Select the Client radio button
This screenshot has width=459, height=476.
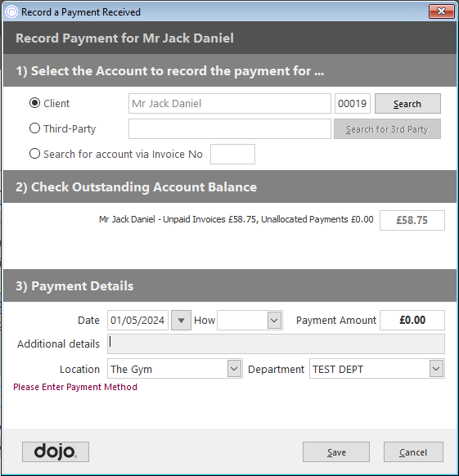[34, 103]
